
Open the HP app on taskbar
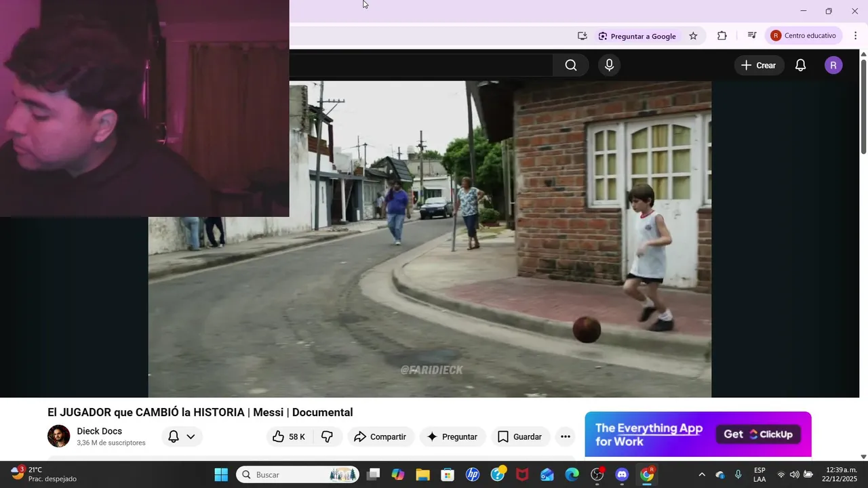pos(473,474)
